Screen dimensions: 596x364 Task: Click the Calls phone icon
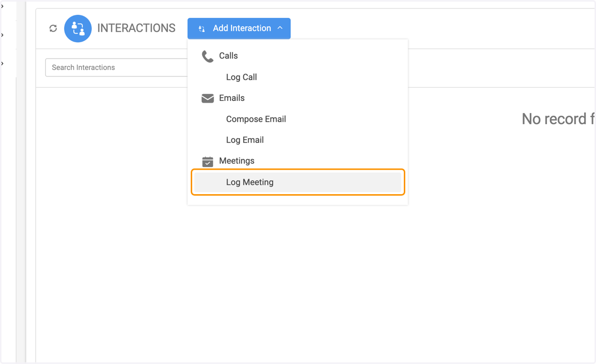[208, 56]
